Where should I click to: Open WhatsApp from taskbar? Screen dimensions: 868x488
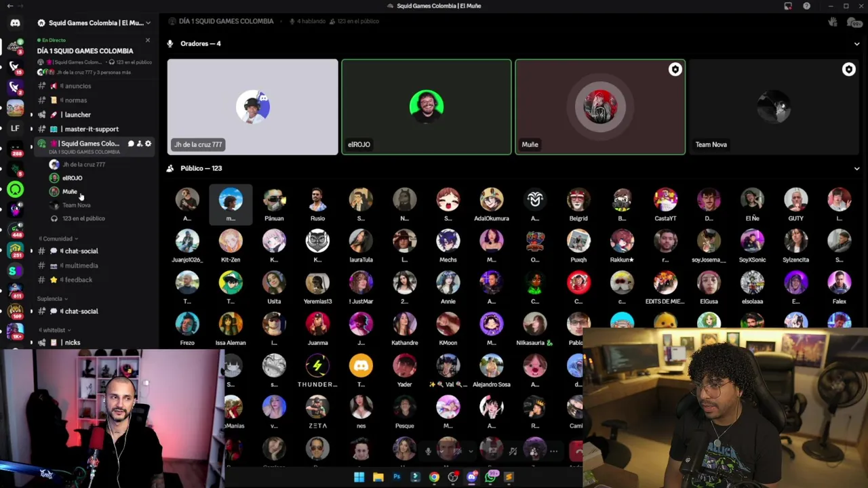(x=490, y=477)
